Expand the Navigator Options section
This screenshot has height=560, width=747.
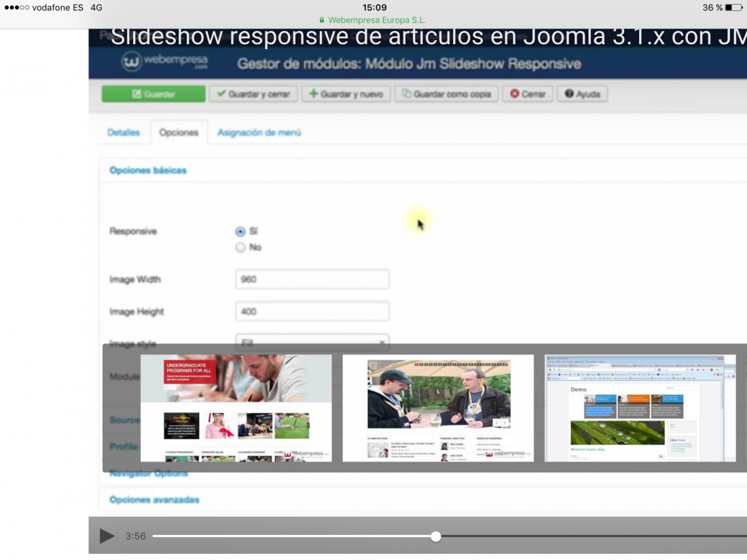point(149,473)
